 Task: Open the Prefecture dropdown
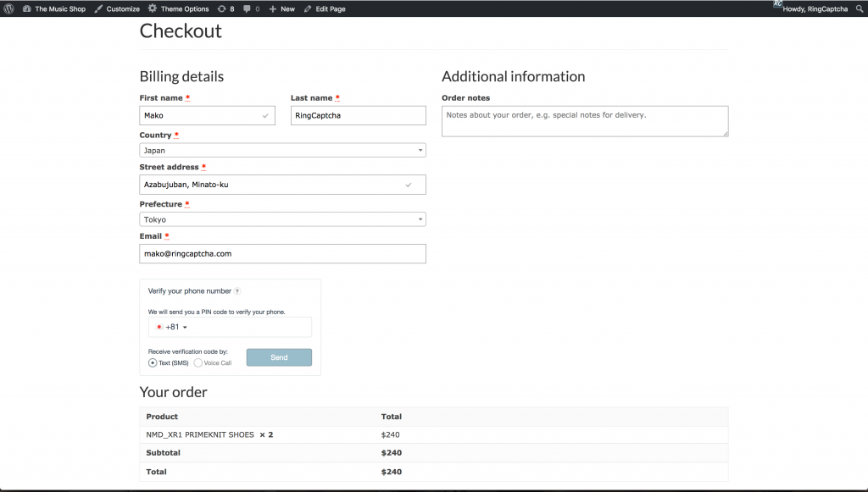point(282,219)
